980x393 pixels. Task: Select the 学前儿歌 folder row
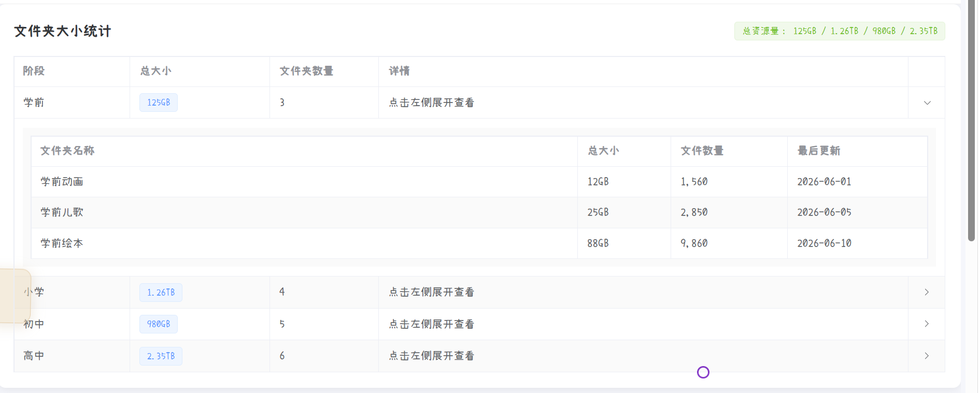click(479, 212)
